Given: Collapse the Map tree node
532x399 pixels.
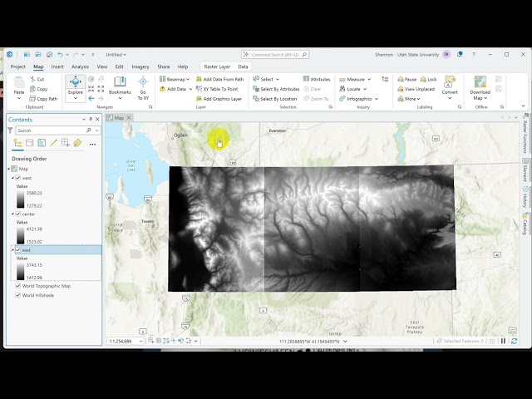Looking at the screenshot, I should click(x=9, y=169).
